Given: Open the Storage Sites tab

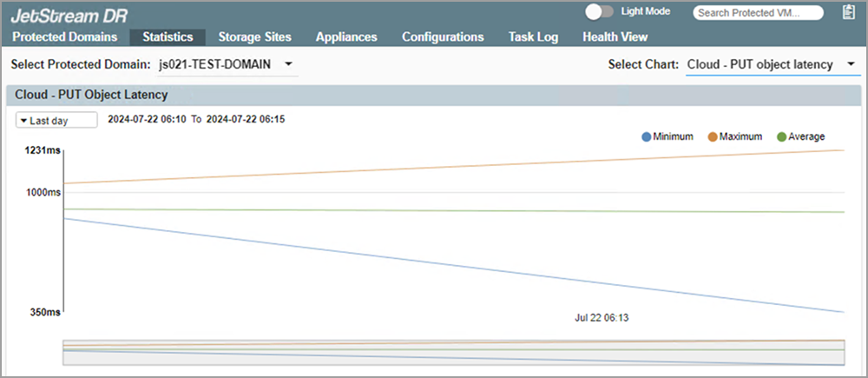Looking at the screenshot, I should (x=254, y=37).
